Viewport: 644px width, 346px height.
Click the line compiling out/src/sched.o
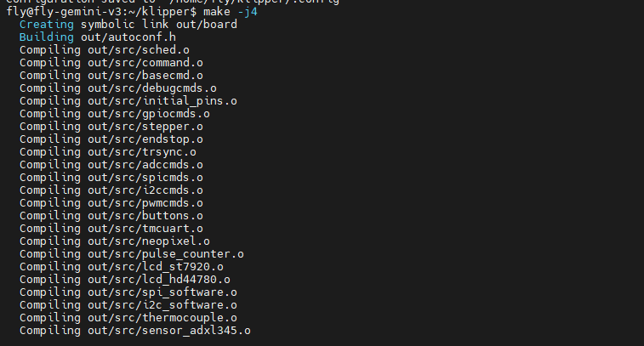[x=104, y=50]
